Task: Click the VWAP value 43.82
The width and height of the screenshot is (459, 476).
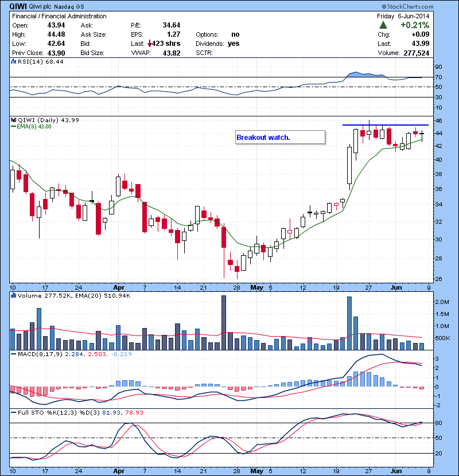Action: (172, 53)
